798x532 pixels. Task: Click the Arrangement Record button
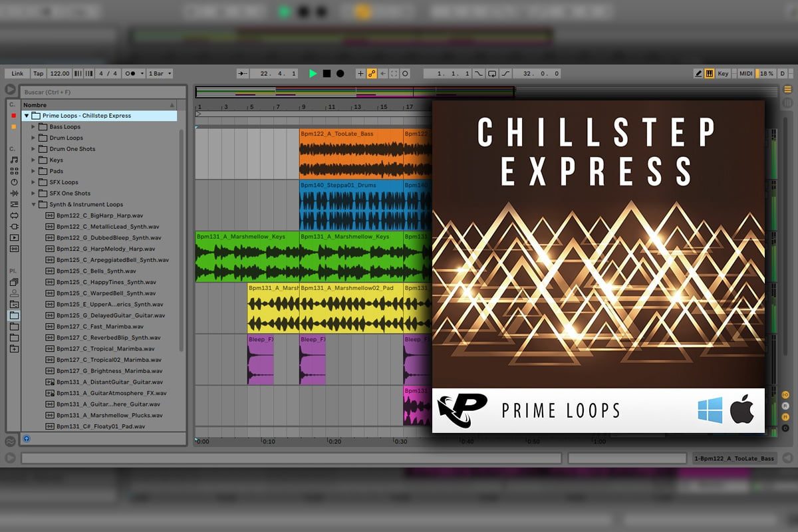point(340,74)
